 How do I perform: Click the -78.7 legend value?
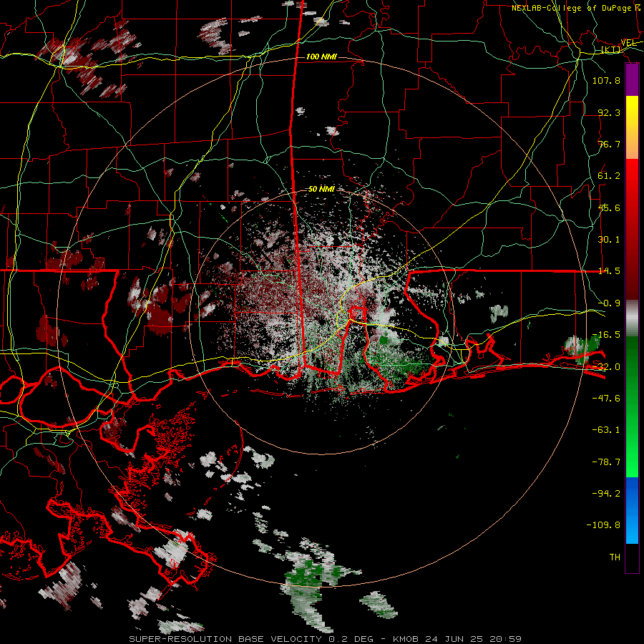[x=606, y=462]
